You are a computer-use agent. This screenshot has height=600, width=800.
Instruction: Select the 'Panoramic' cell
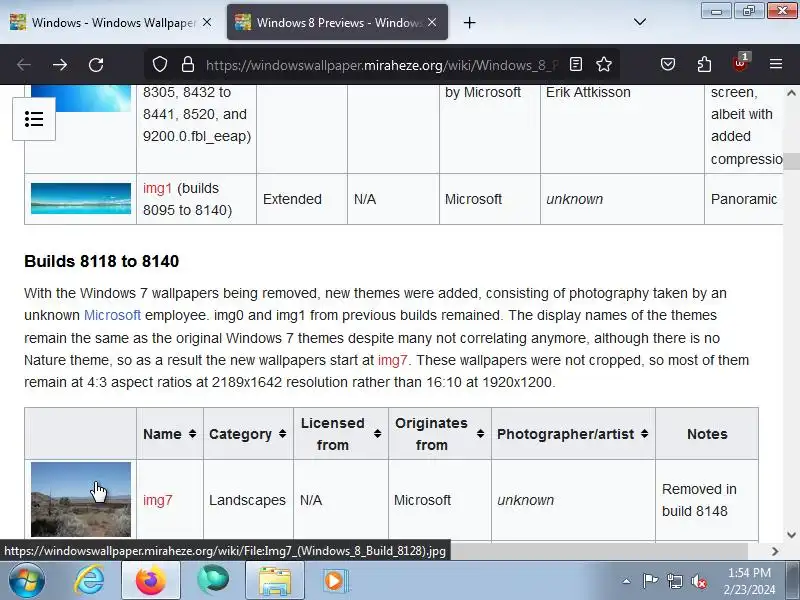pos(744,199)
